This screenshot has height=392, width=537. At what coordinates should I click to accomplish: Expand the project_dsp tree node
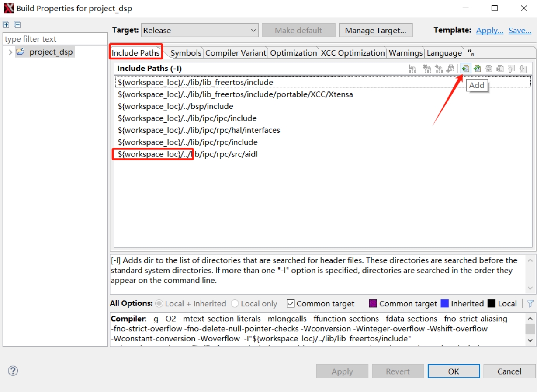click(10, 52)
